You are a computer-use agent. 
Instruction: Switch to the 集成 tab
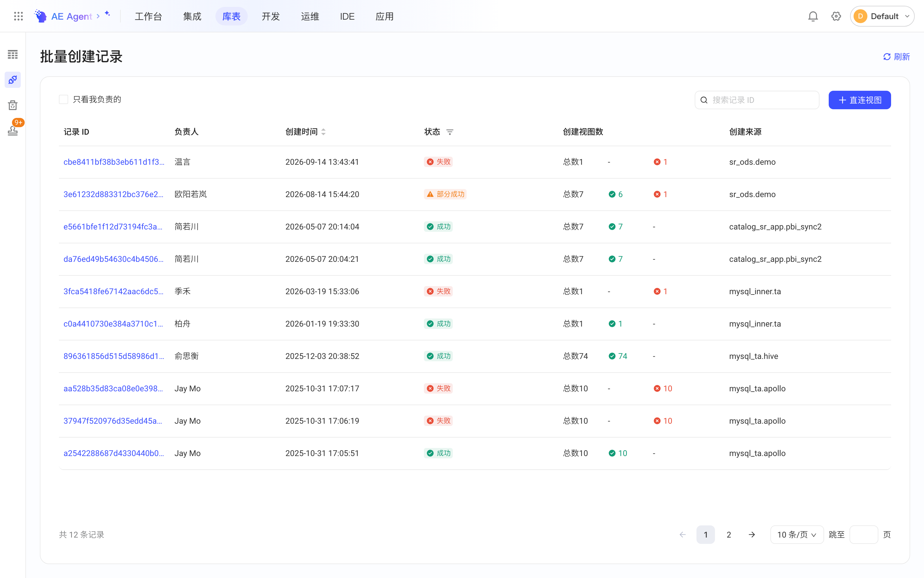click(x=192, y=16)
